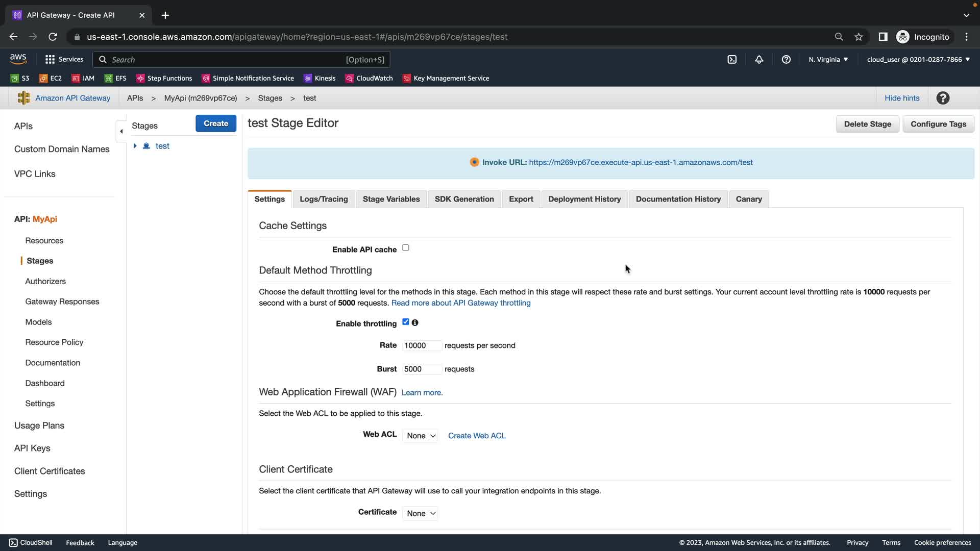Open the notifications bell icon
This screenshot has height=551, width=980.
point(759,60)
